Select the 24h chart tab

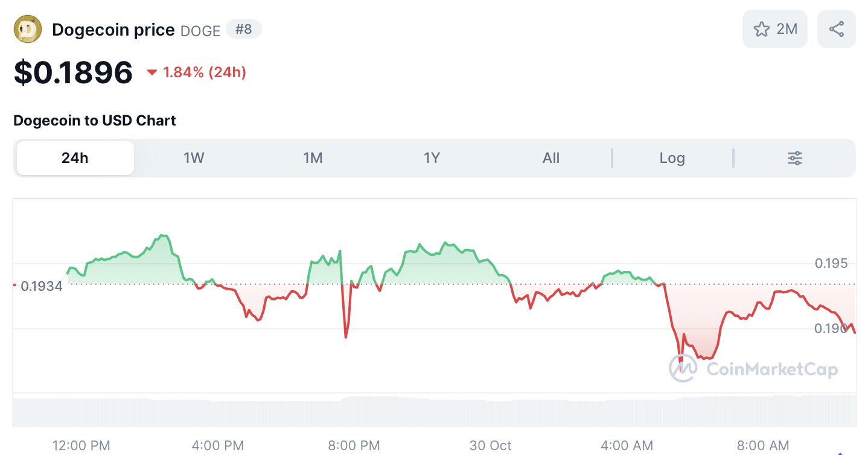(74, 157)
